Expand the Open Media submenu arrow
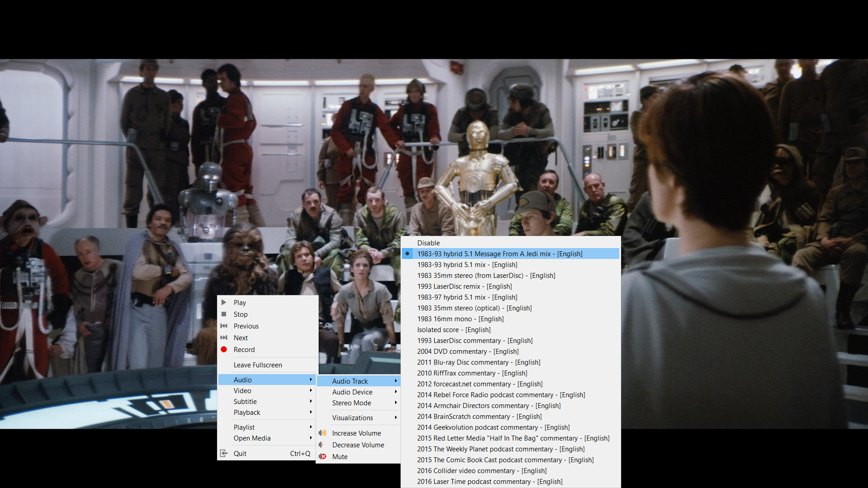 (x=311, y=438)
